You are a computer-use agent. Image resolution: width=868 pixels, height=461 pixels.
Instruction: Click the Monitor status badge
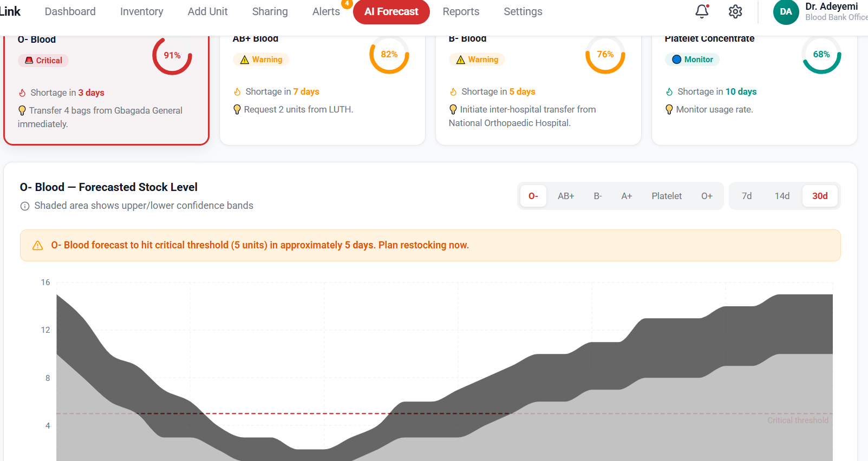point(692,60)
